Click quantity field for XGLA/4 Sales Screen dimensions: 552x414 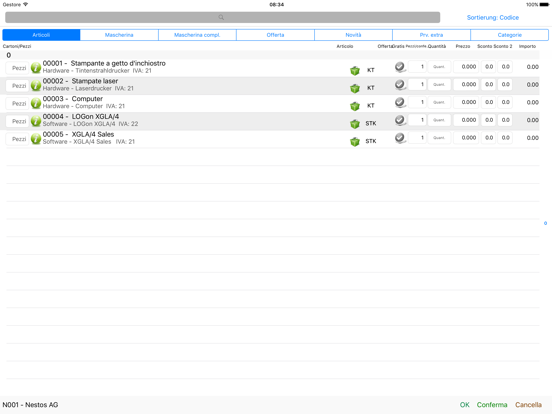(439, 138)
